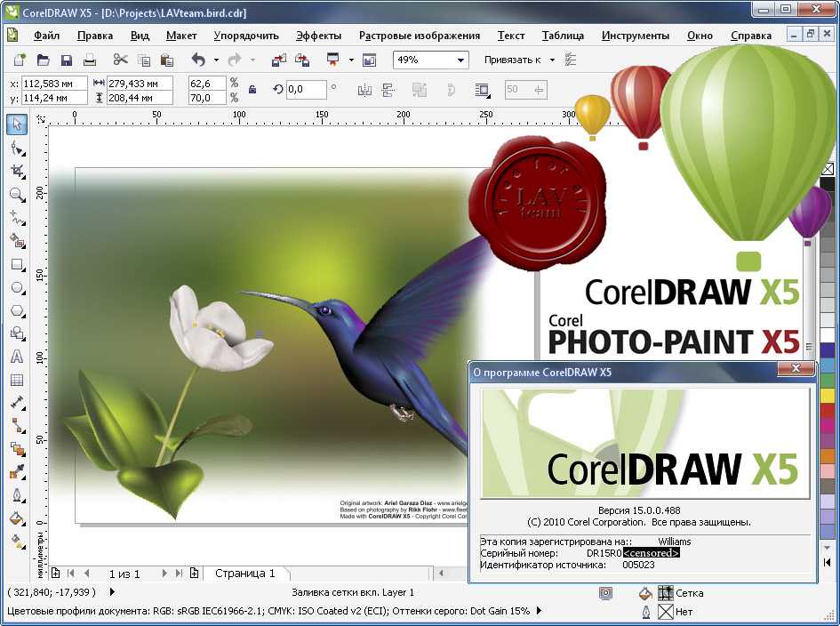Mirror the object horizontally
Screen dimensions: 840x626
pyautogui.click(x=364, y=90)
